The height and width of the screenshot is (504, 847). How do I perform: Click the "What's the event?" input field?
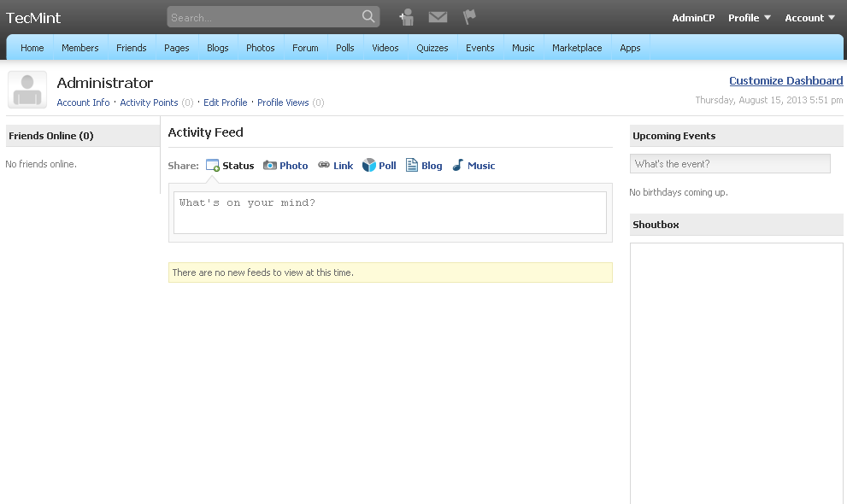(730, 164)
